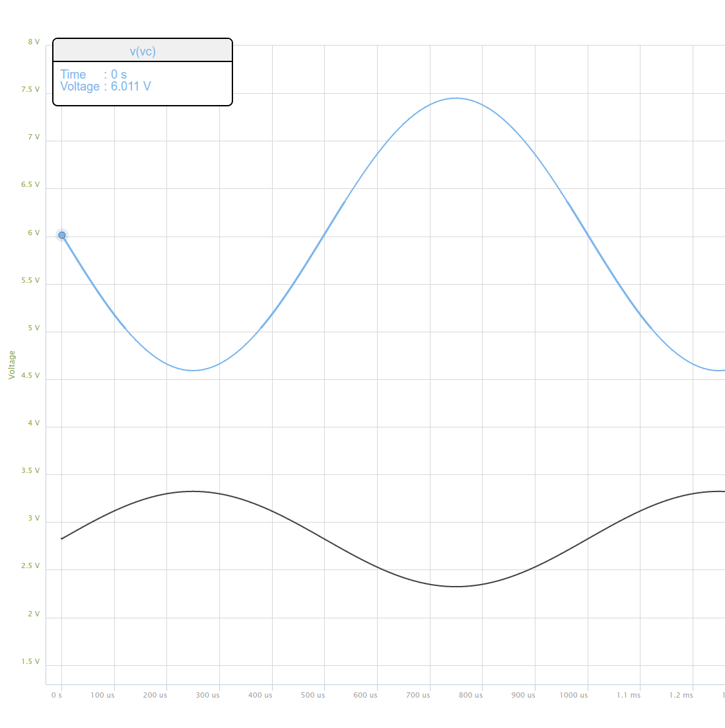Click the blue curve's first minimum trough
The image size is (725, 728).
pos(192,370)
